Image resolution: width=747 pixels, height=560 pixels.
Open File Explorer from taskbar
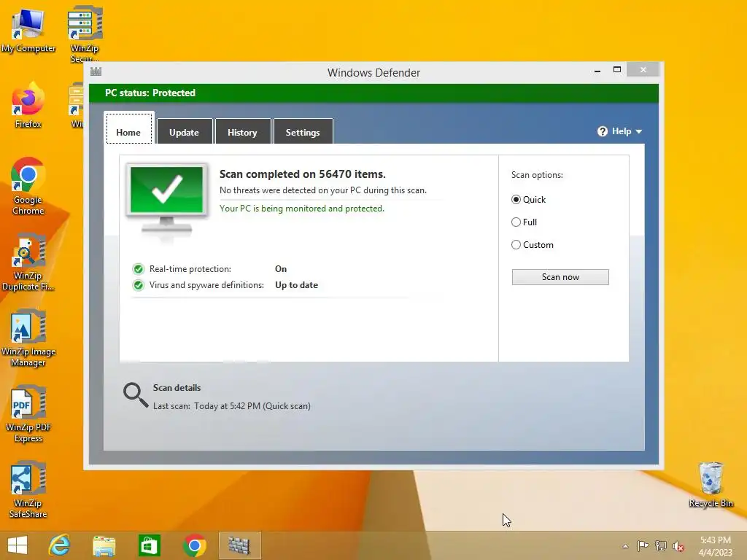coord(104,545)
